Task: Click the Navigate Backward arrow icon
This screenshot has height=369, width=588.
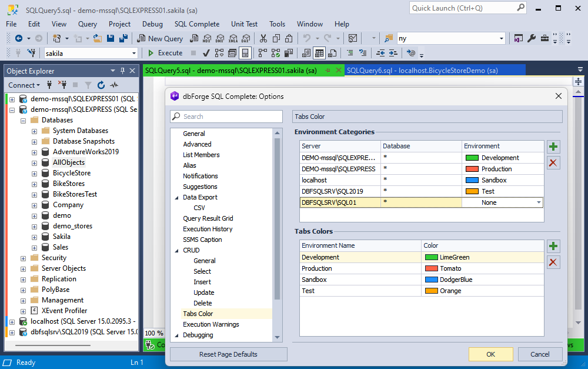Action: click(x=18, y=38)
